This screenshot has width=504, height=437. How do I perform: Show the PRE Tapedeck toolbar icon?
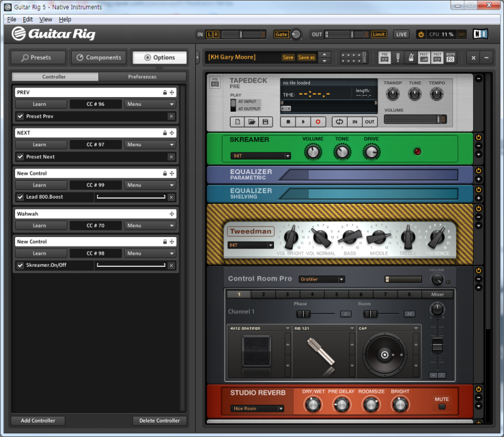[384, 57]
